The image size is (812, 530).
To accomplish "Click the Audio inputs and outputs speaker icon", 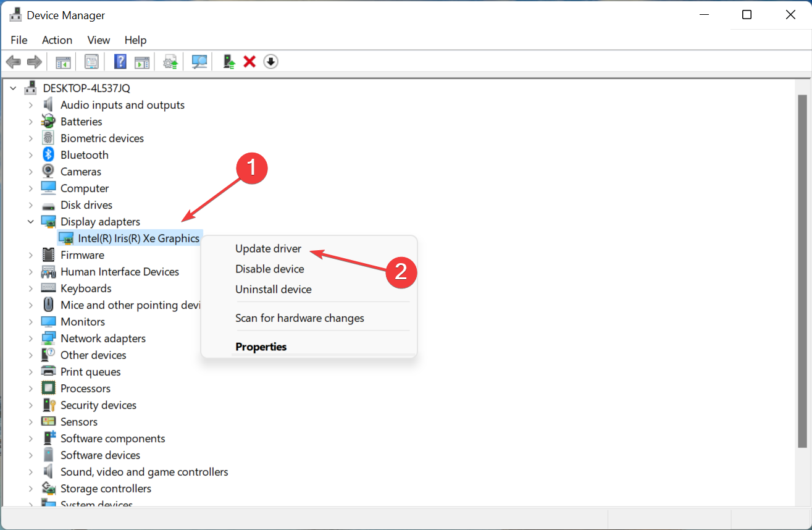I will pyautogui.click(x=48, y=105).
